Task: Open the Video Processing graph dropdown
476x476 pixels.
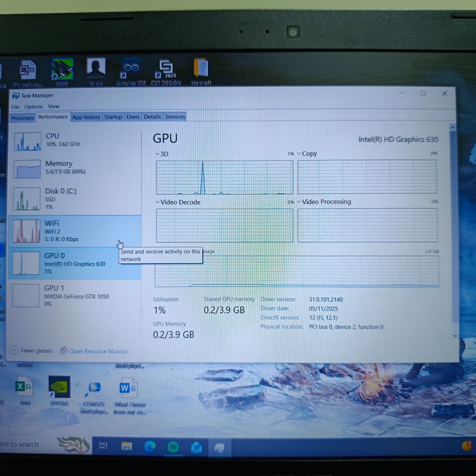Action: pos(324,202)
